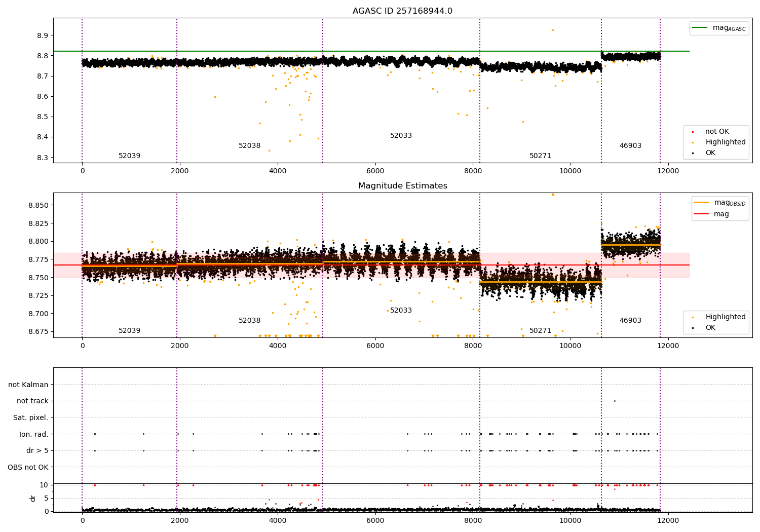Click the rotated 'dr' y-axis label
The height and width of the screenshot is (532, 760).
coord(33,498)
